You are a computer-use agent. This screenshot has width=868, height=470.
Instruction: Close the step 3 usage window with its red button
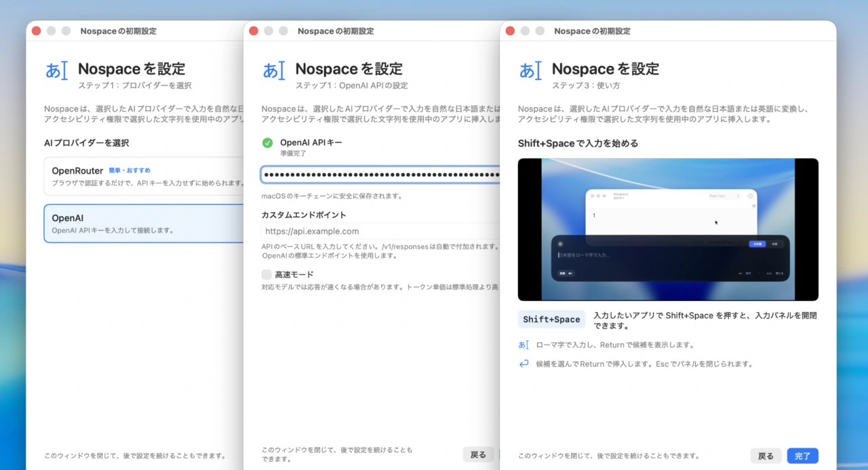pyautogui.click(x=510, y=31)
